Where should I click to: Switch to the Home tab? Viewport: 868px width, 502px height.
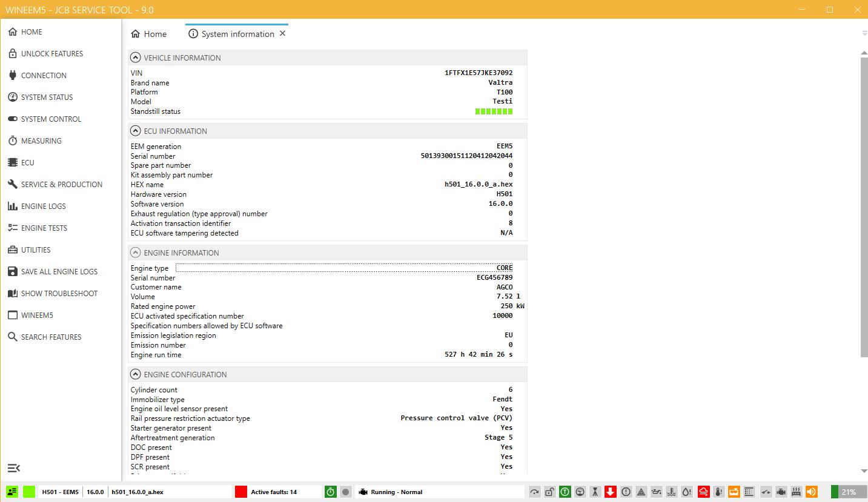148,34
